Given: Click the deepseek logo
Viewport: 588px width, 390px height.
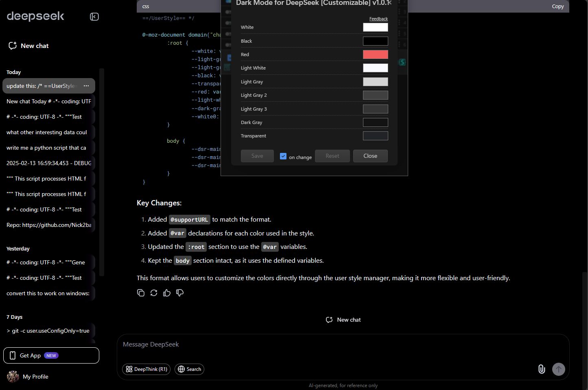Looking at the screenshot, I should 35,16.
